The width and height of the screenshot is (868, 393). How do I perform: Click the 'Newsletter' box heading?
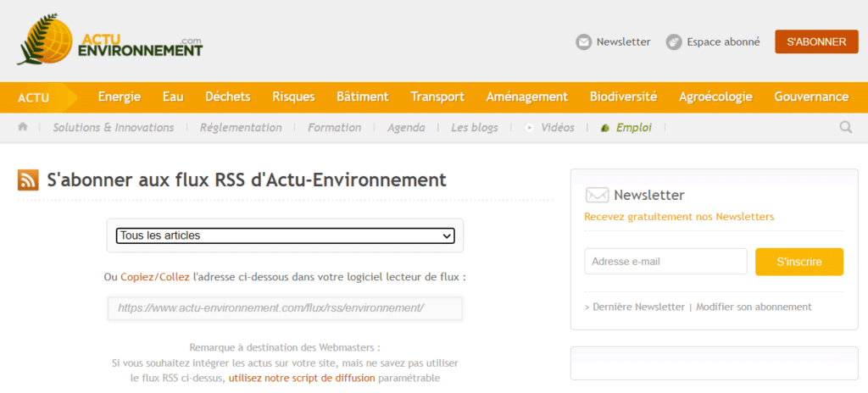pos(648,195)
